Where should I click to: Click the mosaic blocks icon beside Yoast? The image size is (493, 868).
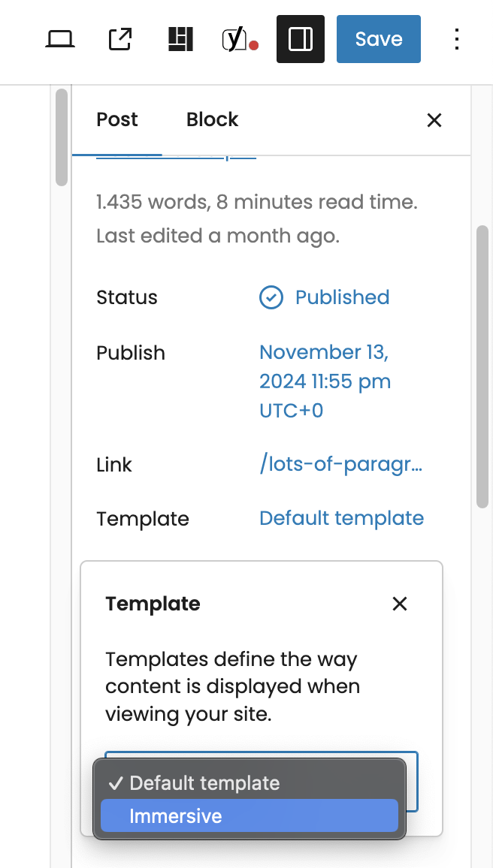[x=180, y=39]
